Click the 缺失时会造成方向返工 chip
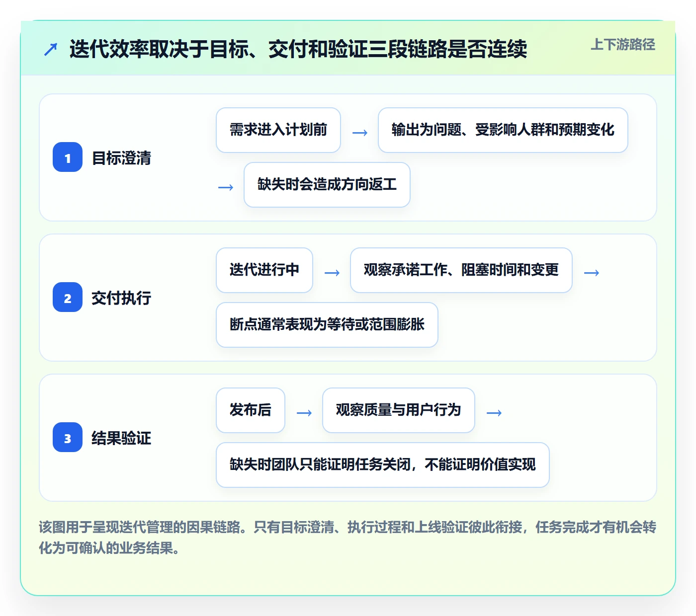696x616 pixels. coord(327,185)
